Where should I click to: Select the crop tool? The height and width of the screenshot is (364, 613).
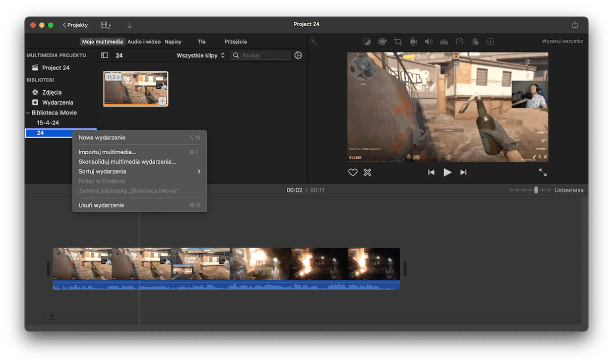click(x=398, y=42)
